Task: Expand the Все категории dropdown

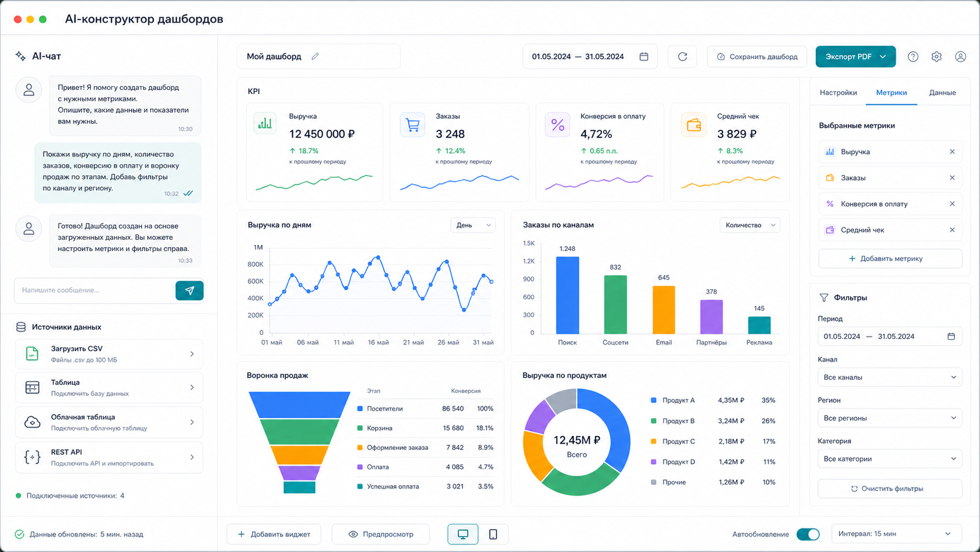Action: pyautogui.click(x=890, y=459)
